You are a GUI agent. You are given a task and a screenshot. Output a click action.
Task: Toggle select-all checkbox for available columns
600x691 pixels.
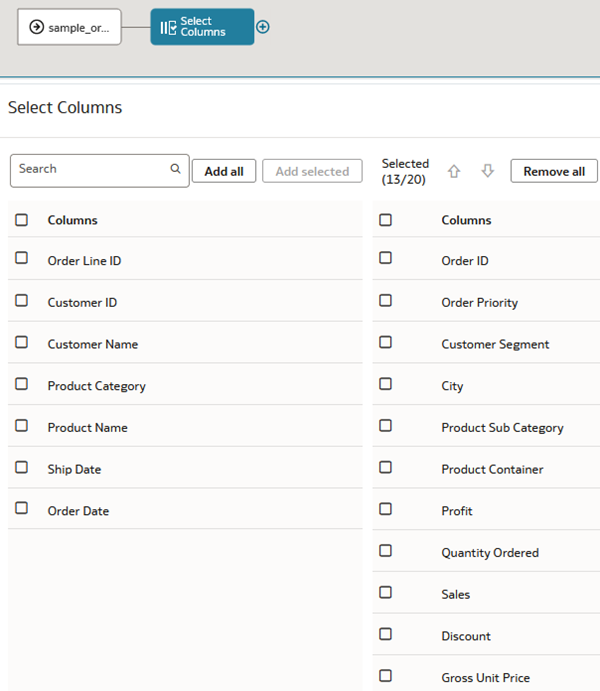[x=22, y=220]
